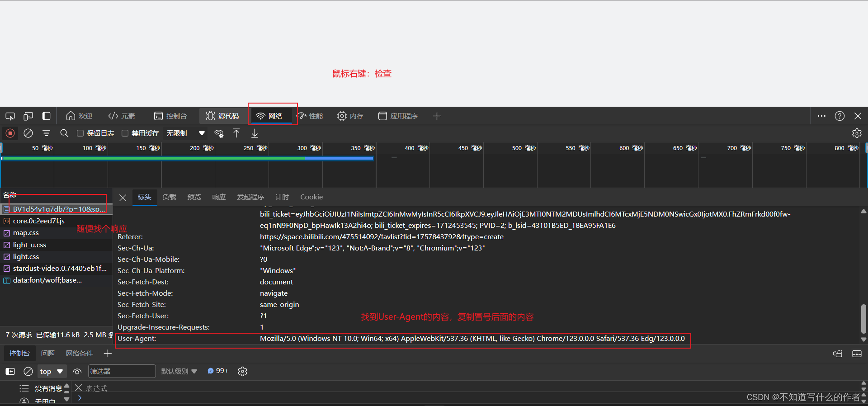The height and width of the screenshot is (406, 868).
Task: Switch to the Cookie tab
Action: point(311,197)
